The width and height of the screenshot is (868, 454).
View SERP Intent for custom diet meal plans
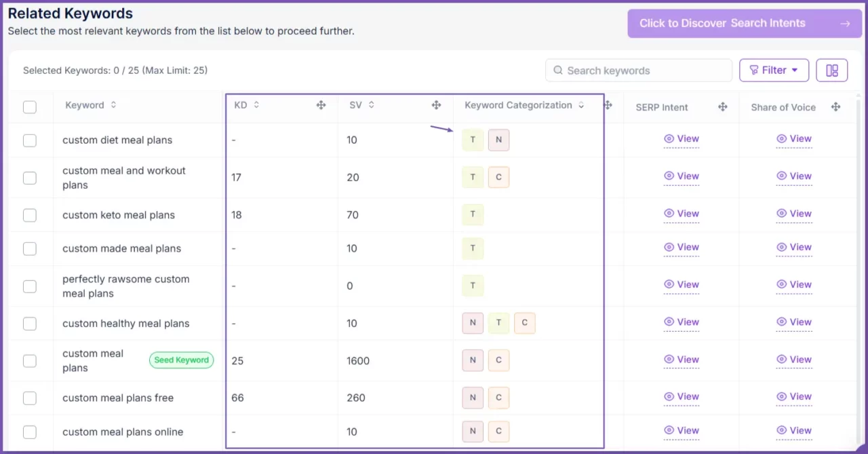tap(682, 139)
